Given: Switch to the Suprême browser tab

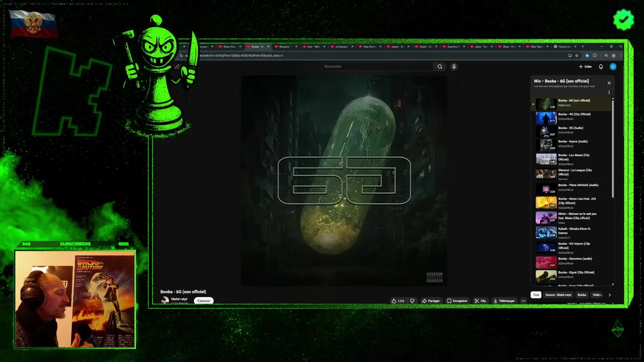Looking at the screenshot, I should pos(453,46).
